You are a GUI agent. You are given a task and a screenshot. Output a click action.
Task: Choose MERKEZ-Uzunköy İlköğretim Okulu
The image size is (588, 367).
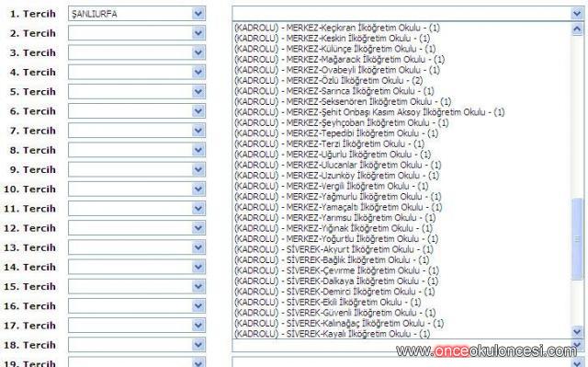click(336, 176)
